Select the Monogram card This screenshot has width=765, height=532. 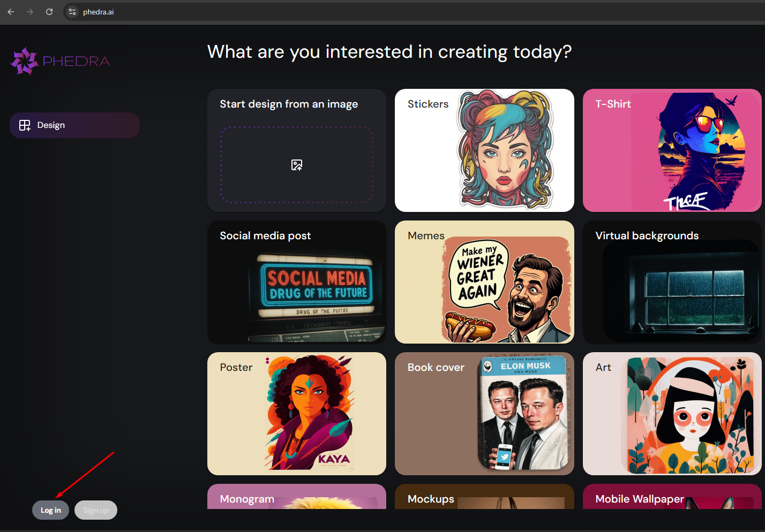297,497
